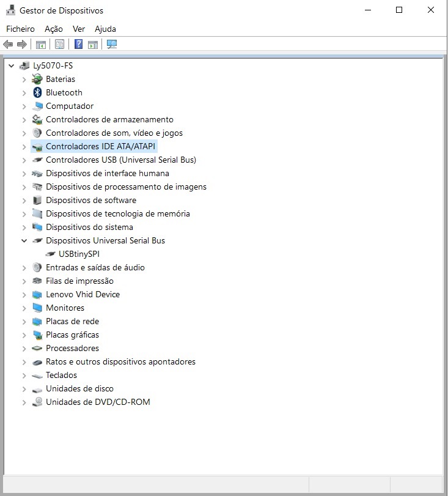Expand the Unidades de disco category
Screen dimensions: 448x496
point(24,389)
